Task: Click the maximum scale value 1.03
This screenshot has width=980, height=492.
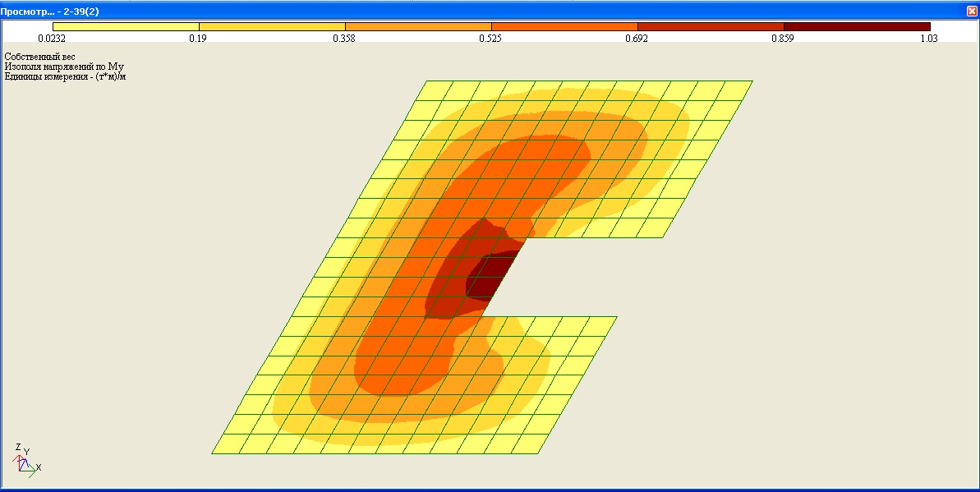Action: [929, 38]
